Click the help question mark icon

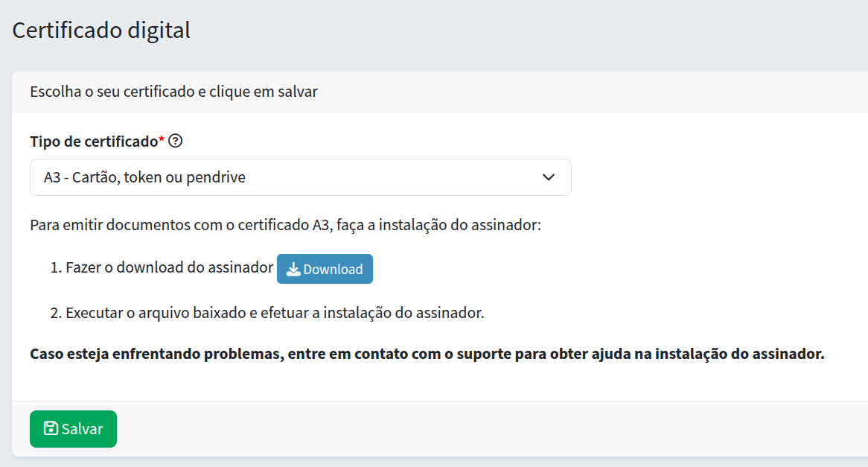coord(176,141)
